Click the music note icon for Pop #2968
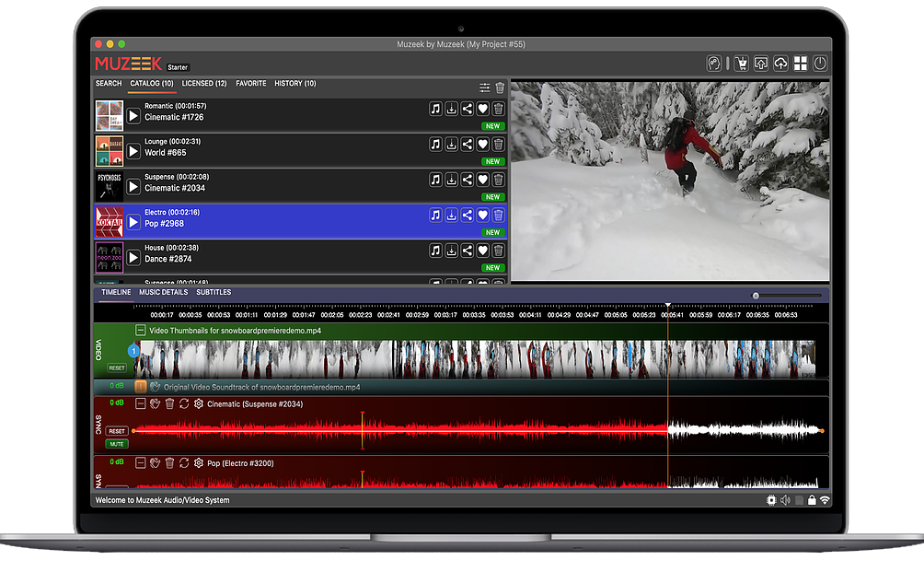 435,216
